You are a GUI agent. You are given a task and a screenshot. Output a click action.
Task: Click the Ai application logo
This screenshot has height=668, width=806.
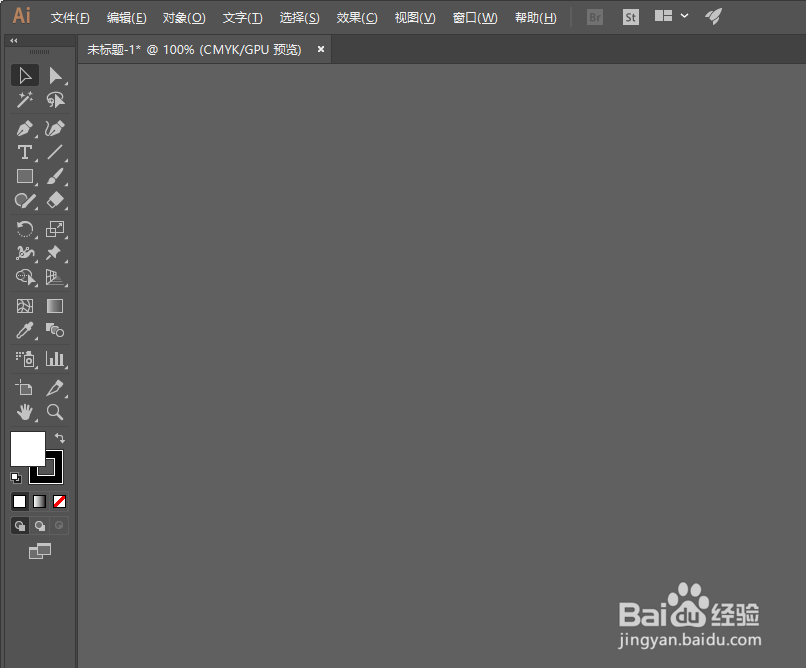[22, 16]
